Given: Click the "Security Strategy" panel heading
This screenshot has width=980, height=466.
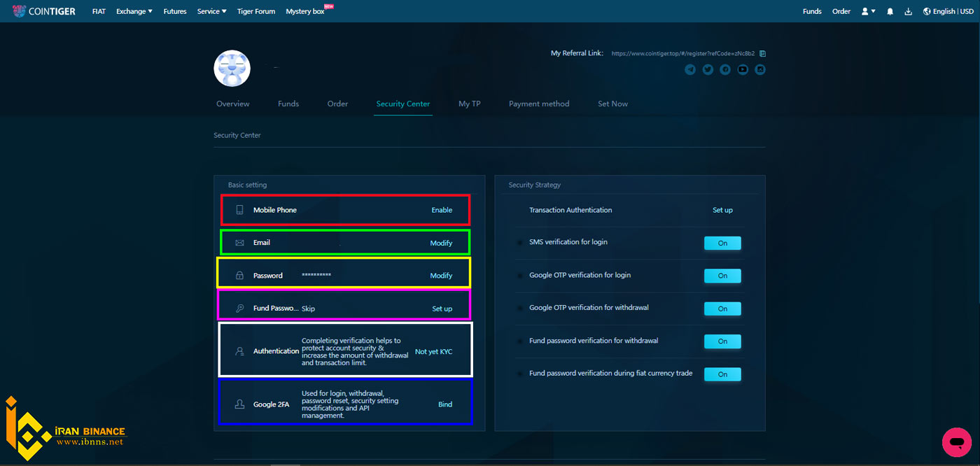Looking at the screenshot, I should [x=535, y=185].
